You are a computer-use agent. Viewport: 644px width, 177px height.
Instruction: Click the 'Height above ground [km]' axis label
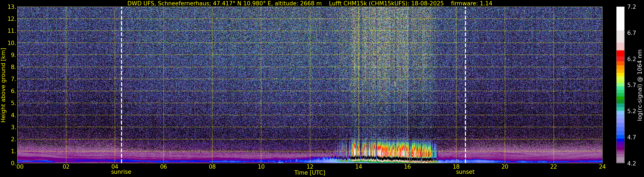(x=3, y=85)
